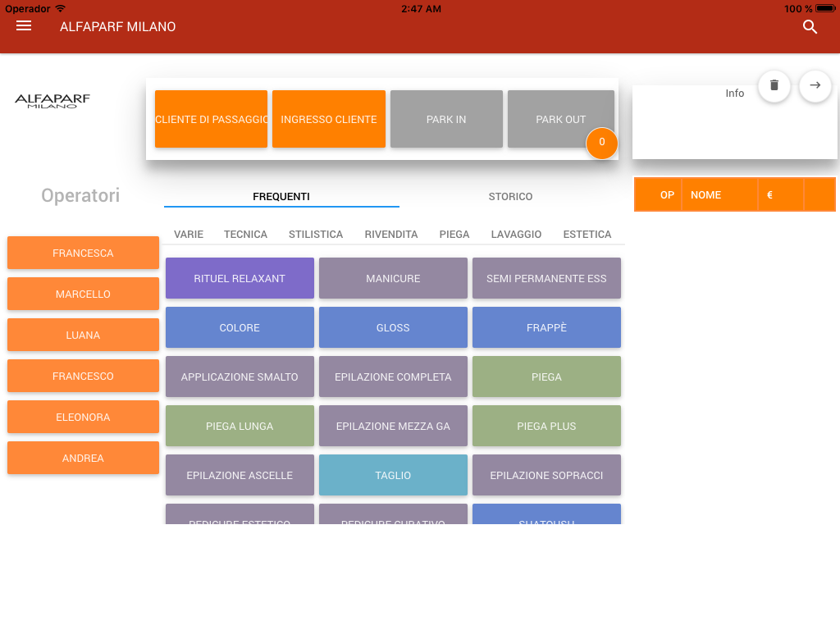Tap the orange zero counter badge

click(601, 143)
